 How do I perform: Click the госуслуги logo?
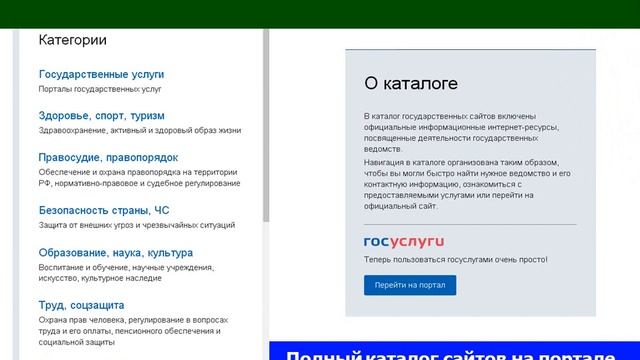[x=404, y=242]
